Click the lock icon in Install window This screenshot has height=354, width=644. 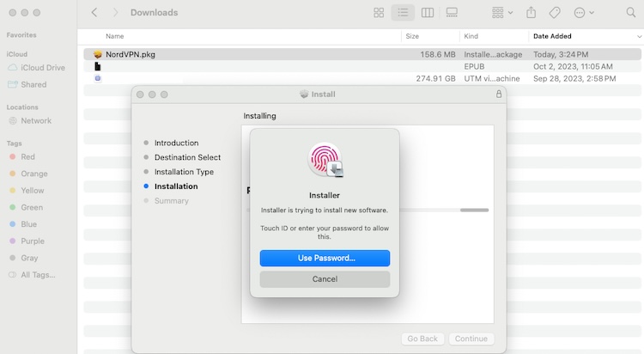click(499, 95)
